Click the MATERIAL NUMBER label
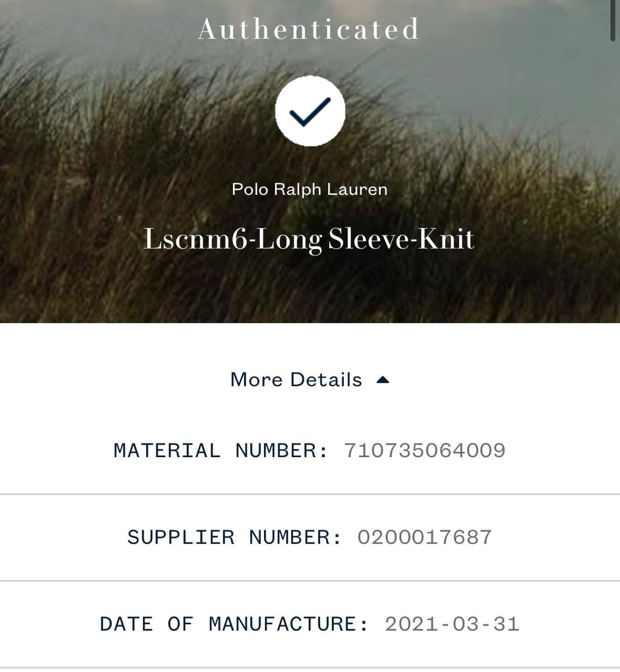 (220, 451)
